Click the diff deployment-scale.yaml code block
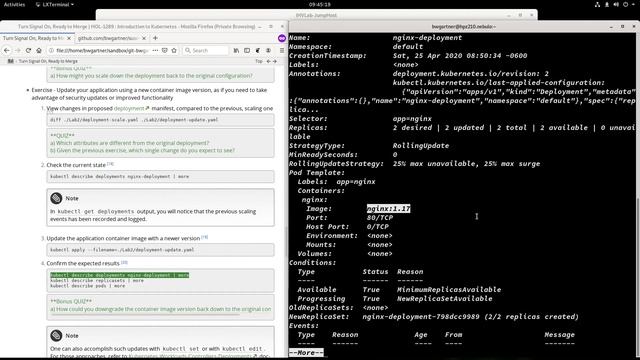Viewport: 640px width, 360px height. point(160,120)
